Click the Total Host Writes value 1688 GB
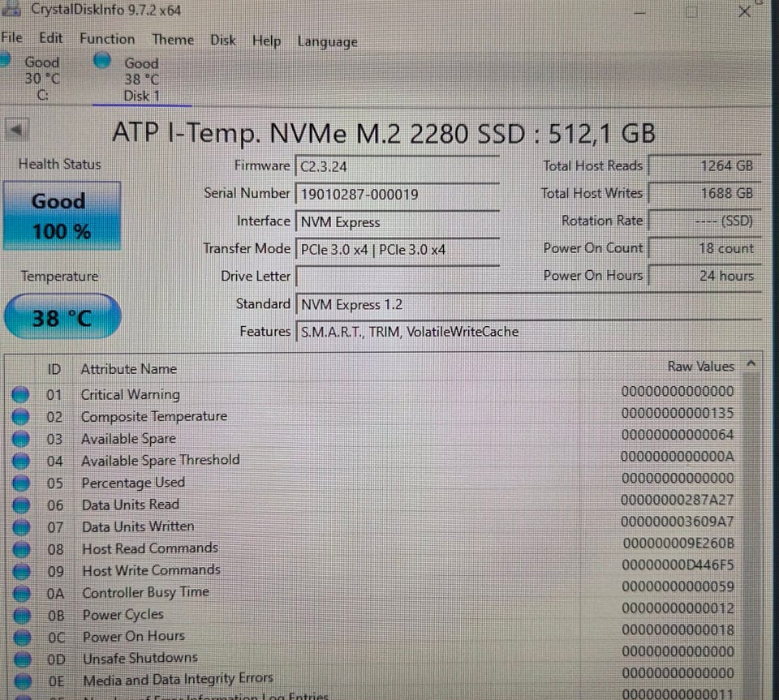Image resolution: width=779 pixels, height=700 pixels. click(x=705, y=193)
